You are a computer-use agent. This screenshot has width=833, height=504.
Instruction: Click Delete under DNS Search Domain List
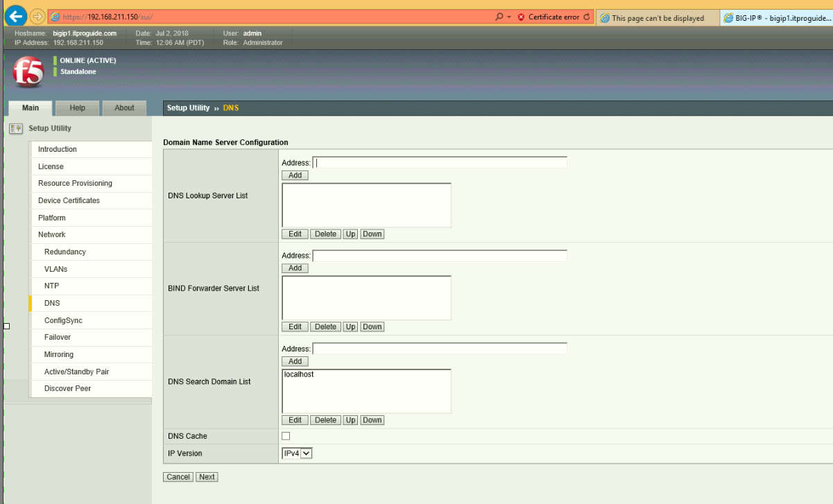point(325,420)
